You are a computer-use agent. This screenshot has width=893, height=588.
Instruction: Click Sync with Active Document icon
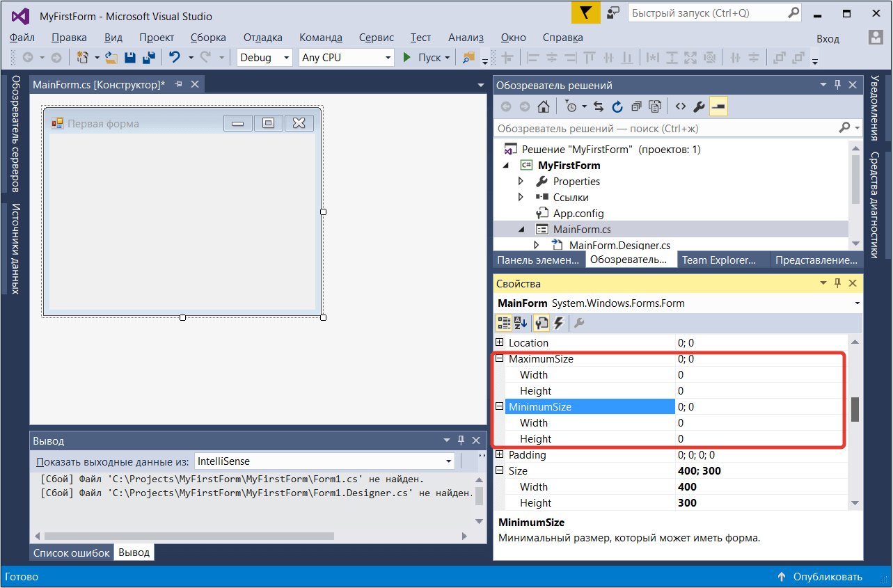pos(599,106)
